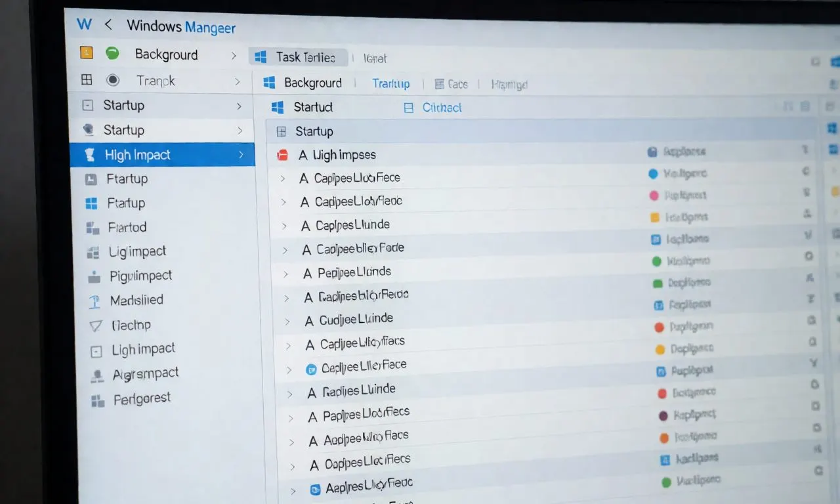
Task: Click green circle icon beside sidebar Background
Action: [112, 53]
